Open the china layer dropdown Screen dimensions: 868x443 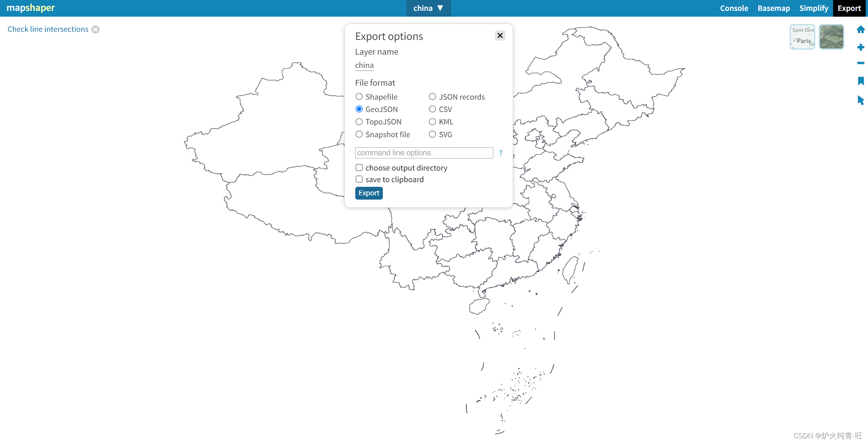point(429,8)
